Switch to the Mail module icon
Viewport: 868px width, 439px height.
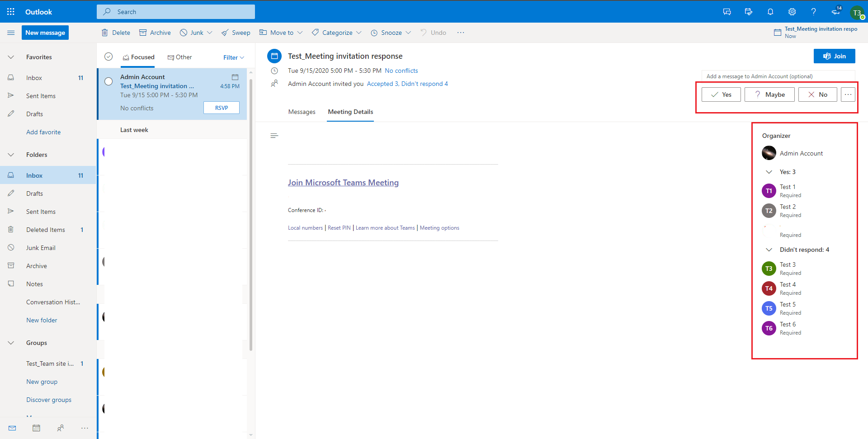12,428
